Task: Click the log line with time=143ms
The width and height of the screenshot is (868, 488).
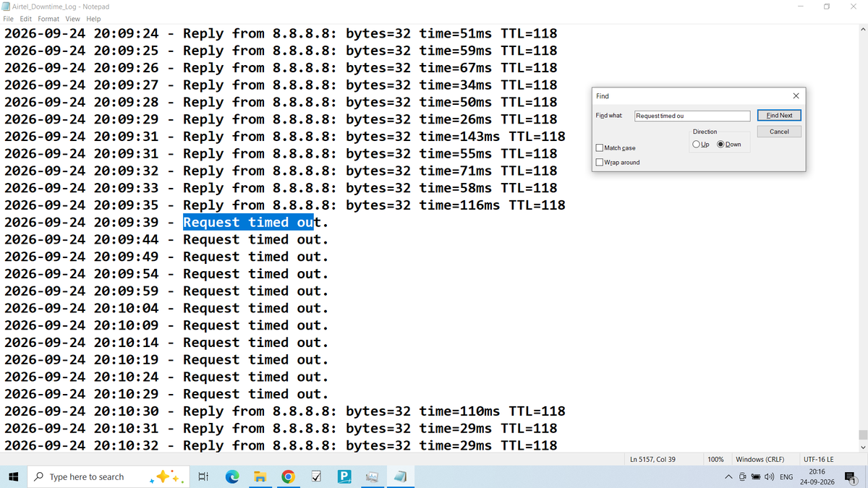Action: click(285, 137)
